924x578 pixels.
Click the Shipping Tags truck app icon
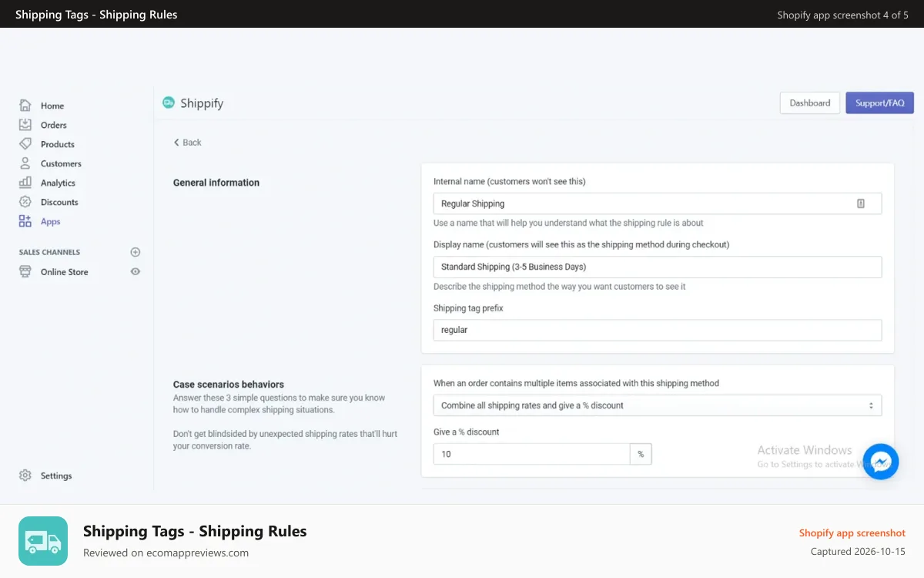pyautogui.click(x=43, y=541)
